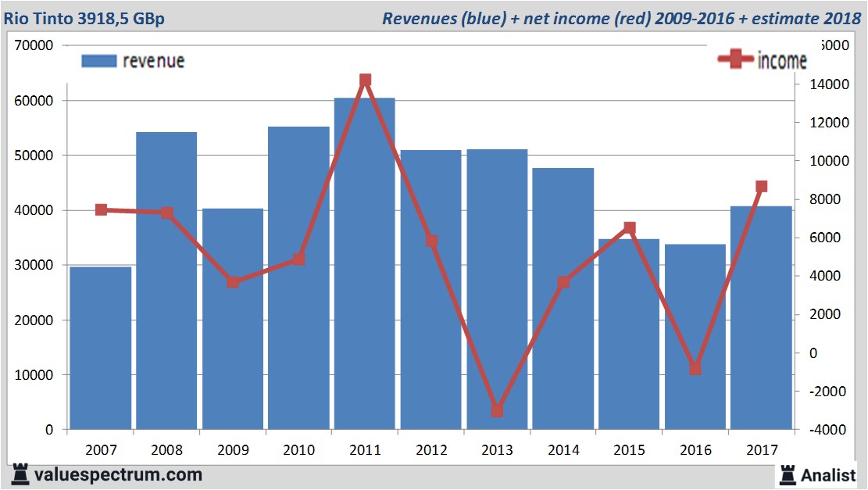
Task: Click the blue revenue legend swatch
Action: 99,61
